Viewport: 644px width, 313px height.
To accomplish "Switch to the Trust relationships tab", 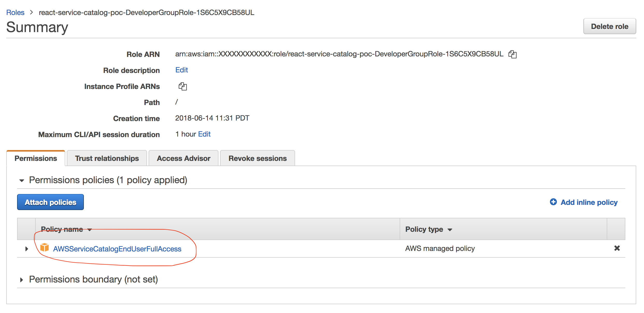I will pos(107,158).
